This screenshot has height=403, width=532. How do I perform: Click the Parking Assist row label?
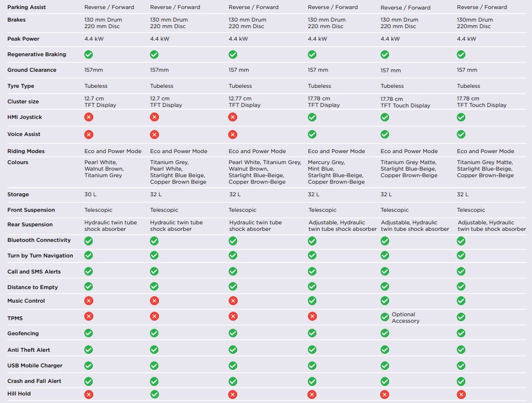click(27, 8)
